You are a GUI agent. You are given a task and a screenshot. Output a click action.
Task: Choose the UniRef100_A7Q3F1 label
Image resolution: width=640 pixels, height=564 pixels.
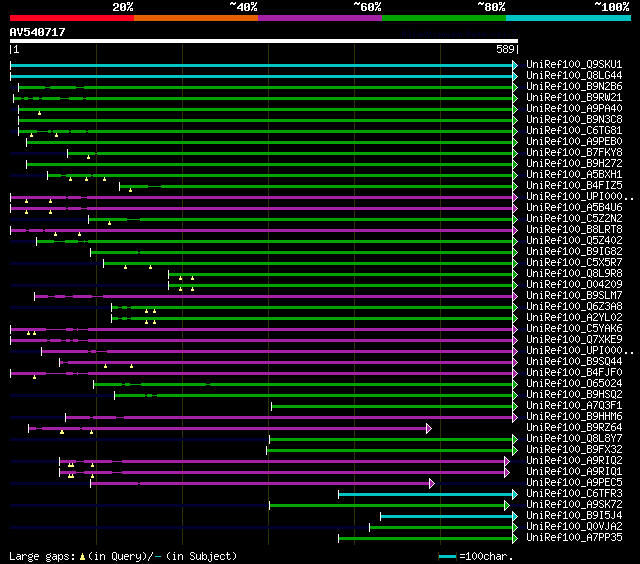coord(574,406)
